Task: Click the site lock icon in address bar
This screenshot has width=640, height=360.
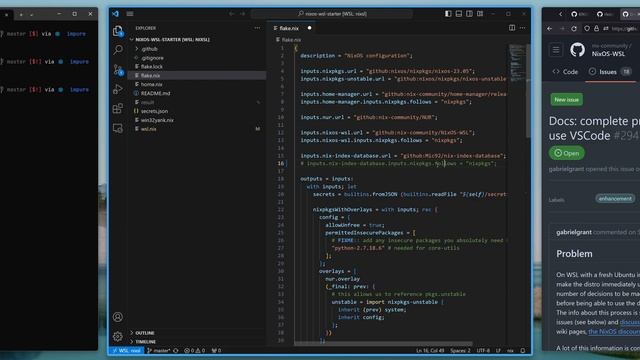Action: (x=596, y=29)
